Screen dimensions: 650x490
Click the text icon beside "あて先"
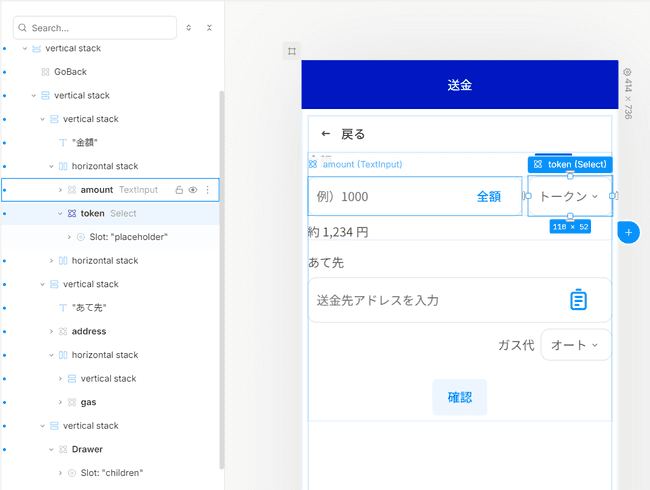tap(63, 308)
